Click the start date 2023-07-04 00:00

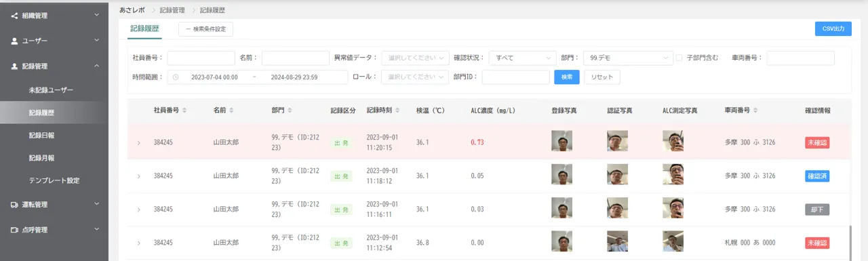coord(214,77)
